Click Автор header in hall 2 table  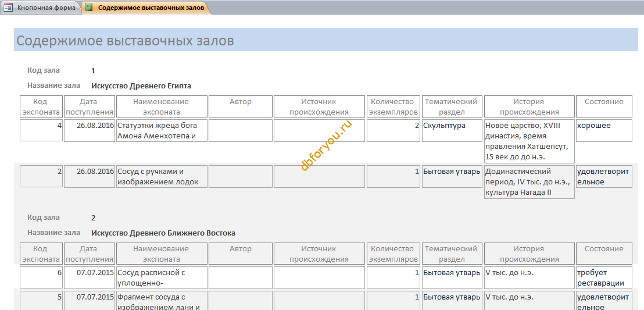pos(241,254)
